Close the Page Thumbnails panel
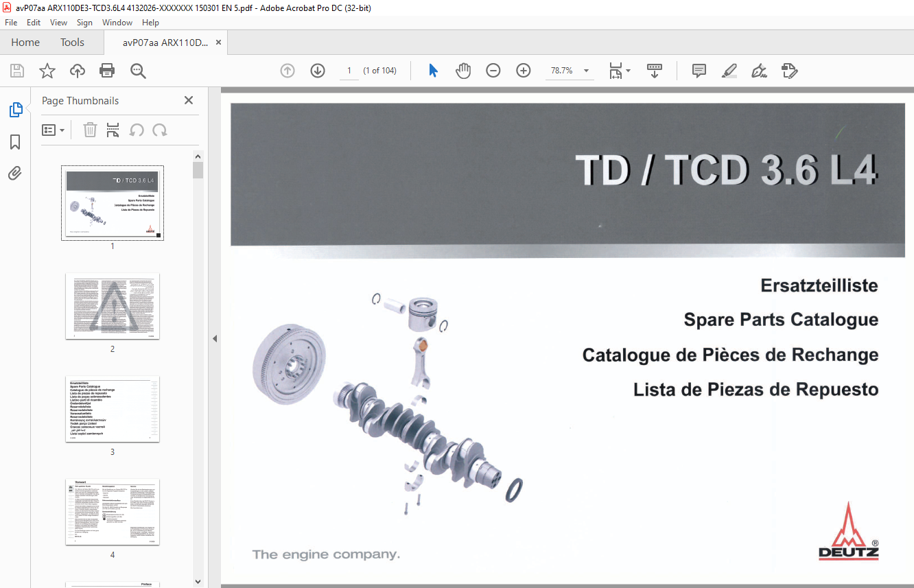Image resolution: width=914 pixels, height=588 pixels. [x=189, y=100]
